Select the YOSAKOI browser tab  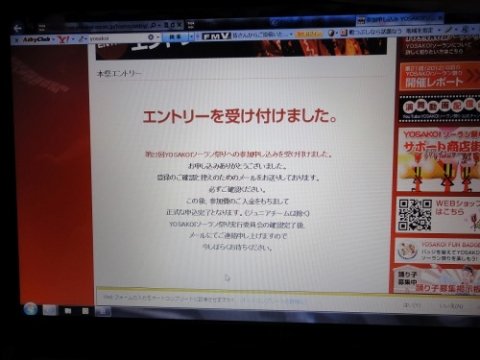coord(399,19)
